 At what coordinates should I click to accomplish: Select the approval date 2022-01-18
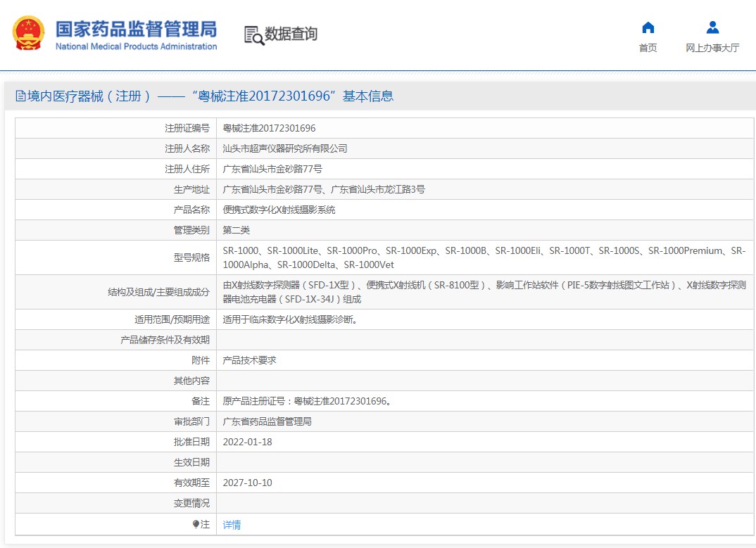click(x=247, y=442)
